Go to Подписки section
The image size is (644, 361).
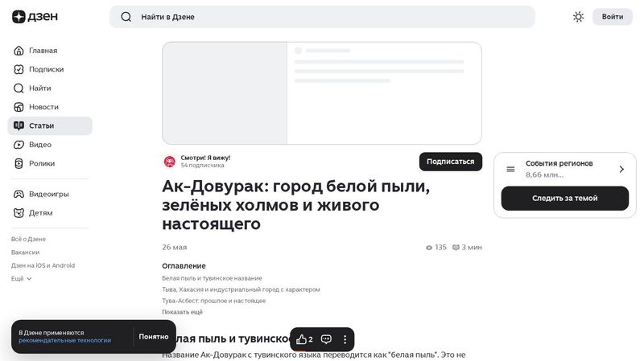[x=46, y=69]
